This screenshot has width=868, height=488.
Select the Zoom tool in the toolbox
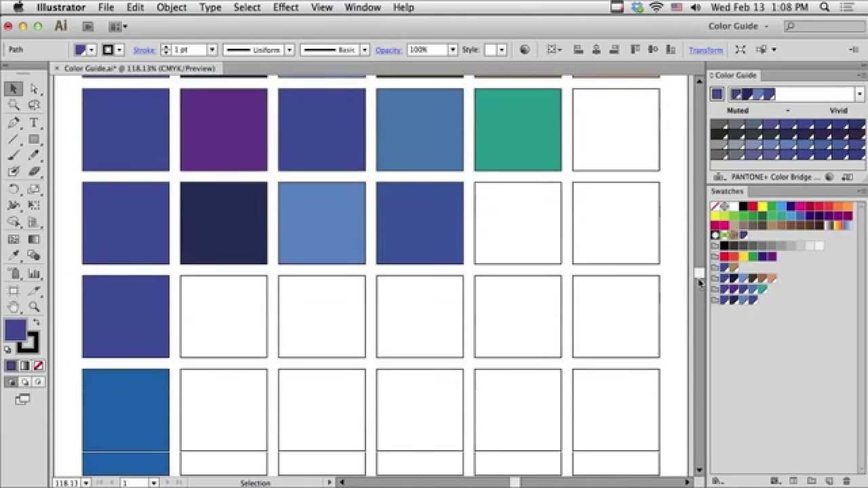coord(34,307)
